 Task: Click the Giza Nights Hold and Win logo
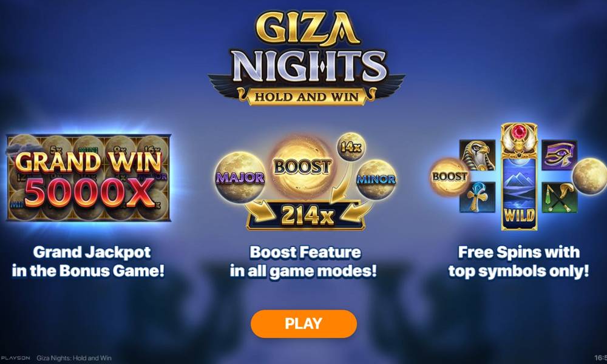(x=306, y=58)
